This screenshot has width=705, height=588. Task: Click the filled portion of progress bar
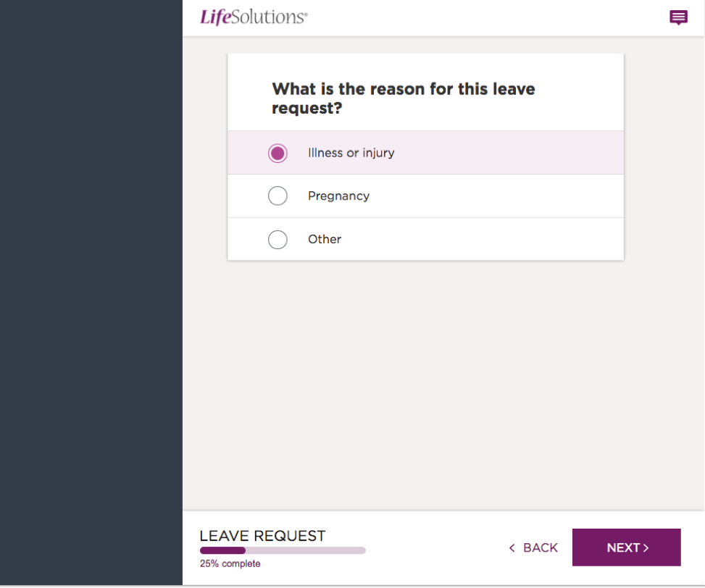(x=222, y=550)
